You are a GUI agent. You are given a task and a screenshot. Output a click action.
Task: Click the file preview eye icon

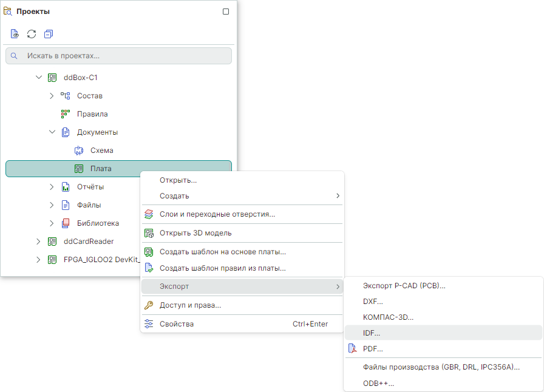click(x=15, y=34)
